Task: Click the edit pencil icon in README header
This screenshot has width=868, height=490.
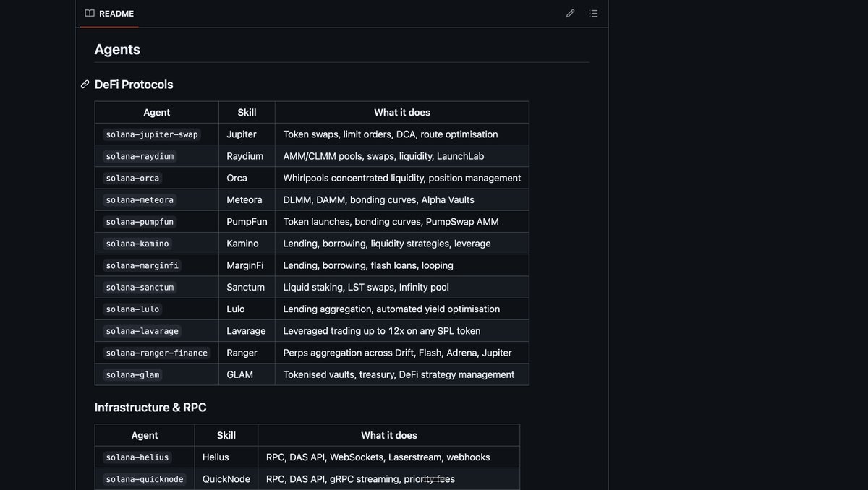Action: [x=570, y=14]
